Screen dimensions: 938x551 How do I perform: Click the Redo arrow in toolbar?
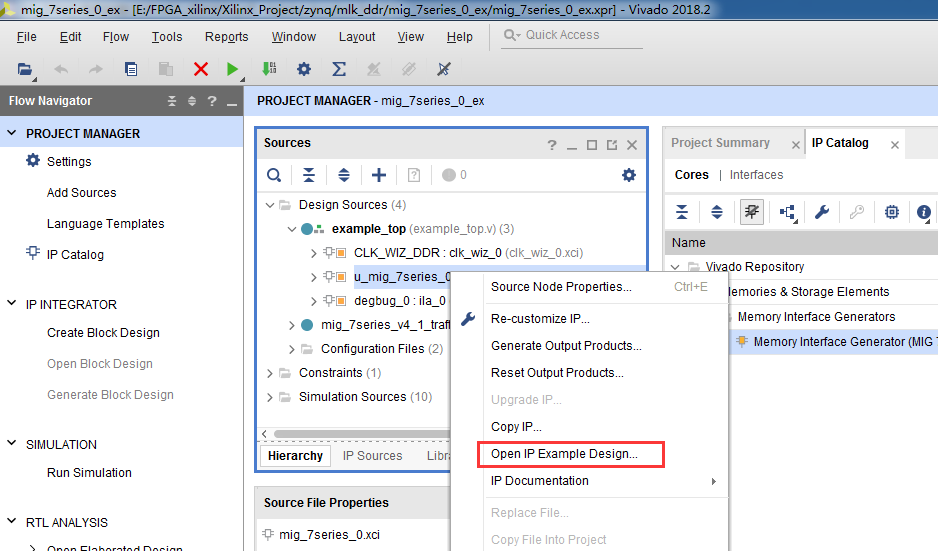coord(95,69)
